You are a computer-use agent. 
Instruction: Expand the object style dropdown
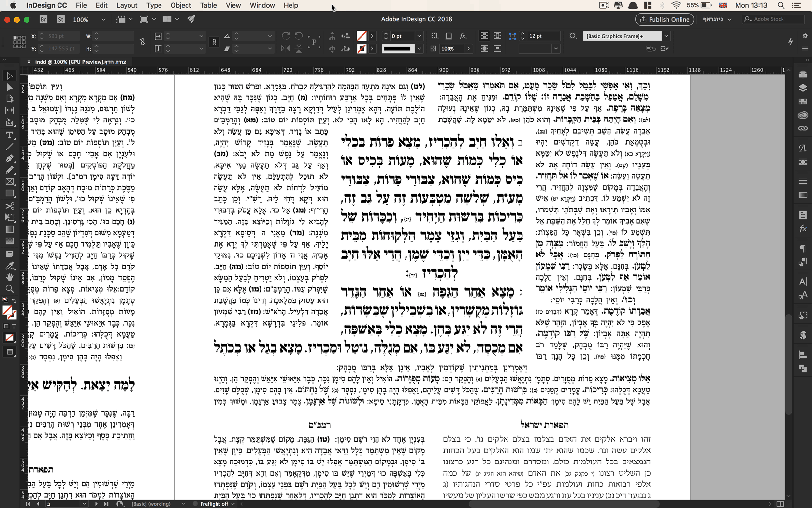pyautogui.click(x=667, y=36)
